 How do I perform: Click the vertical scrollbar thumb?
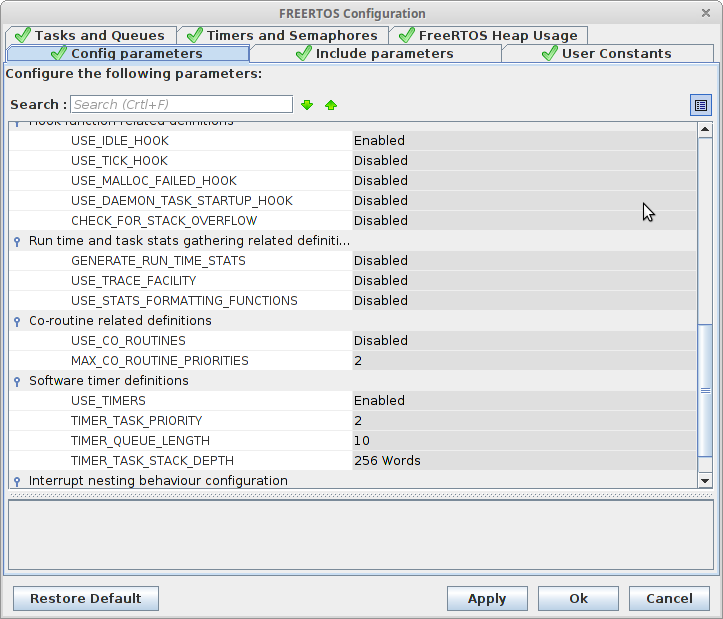pyautogui.click(x=705, y=390)
